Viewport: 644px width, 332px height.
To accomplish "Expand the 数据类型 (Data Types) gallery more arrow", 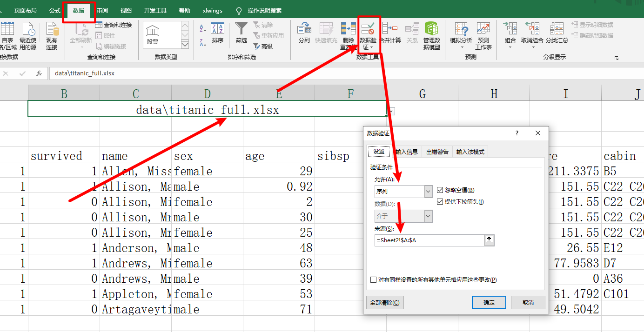I will [x=185, y=45].
